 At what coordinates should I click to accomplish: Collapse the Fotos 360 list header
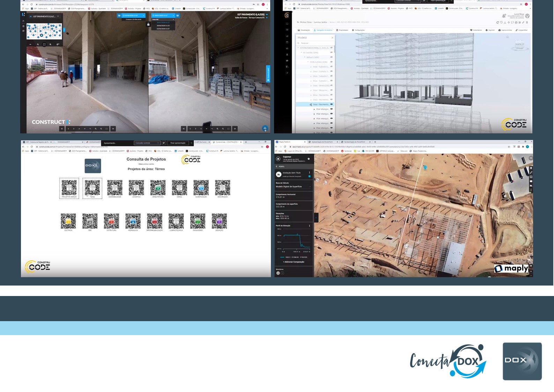pos(163,20)
